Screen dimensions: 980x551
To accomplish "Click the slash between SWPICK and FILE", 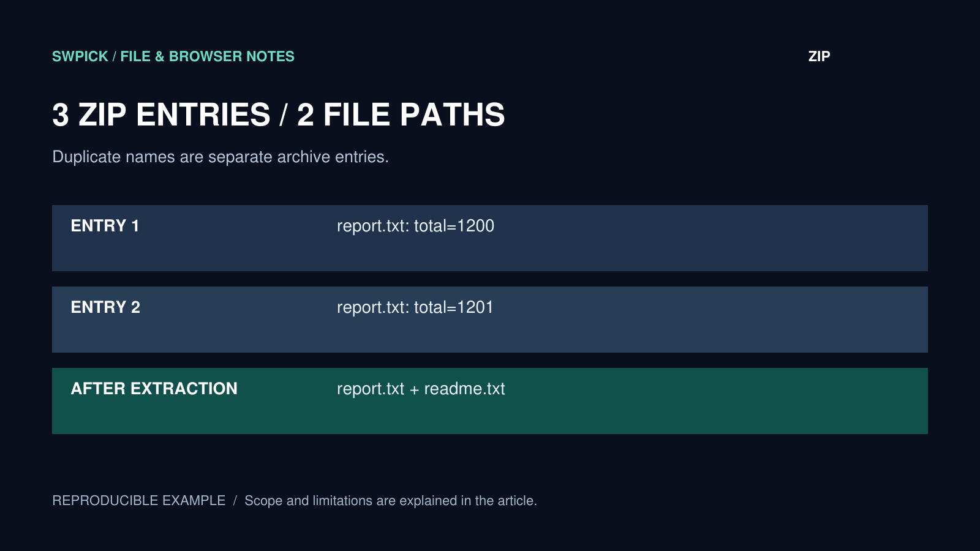I will click(x=114, y=56).
